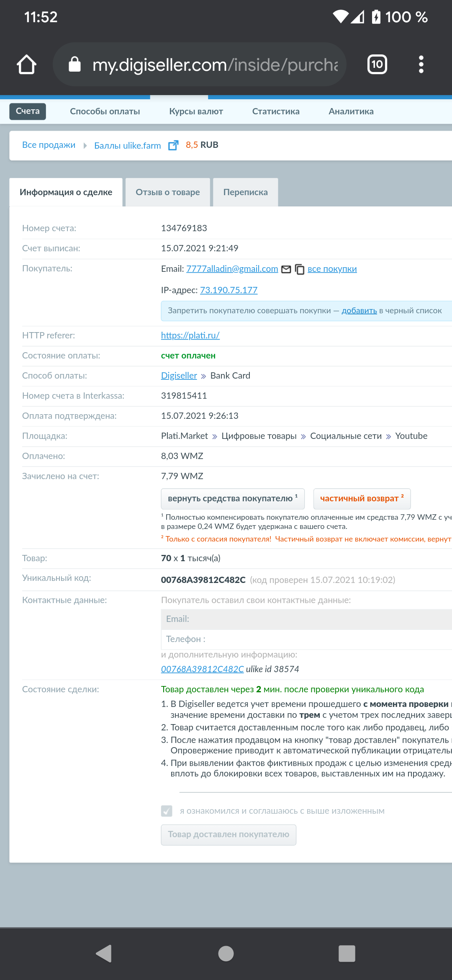Select the Цифровые товары category text
Viewport: 452px width, 980px height.
click(259, 436)
